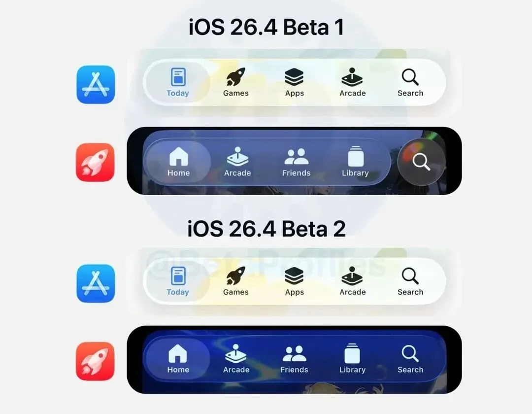Image resolution: width=532 pixels, height=414 pixels.
Task: Open Today tab in Beta 2 App Store bar
Action: [178, 281]
